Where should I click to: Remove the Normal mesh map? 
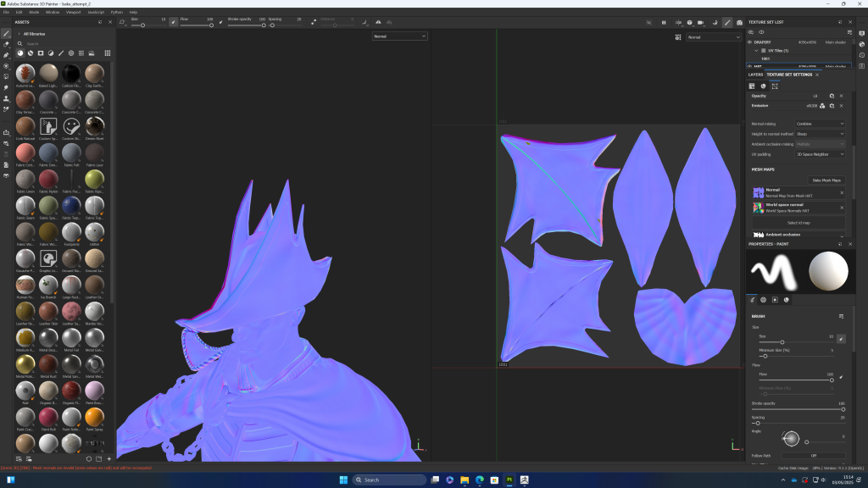(x=842, y=191)
